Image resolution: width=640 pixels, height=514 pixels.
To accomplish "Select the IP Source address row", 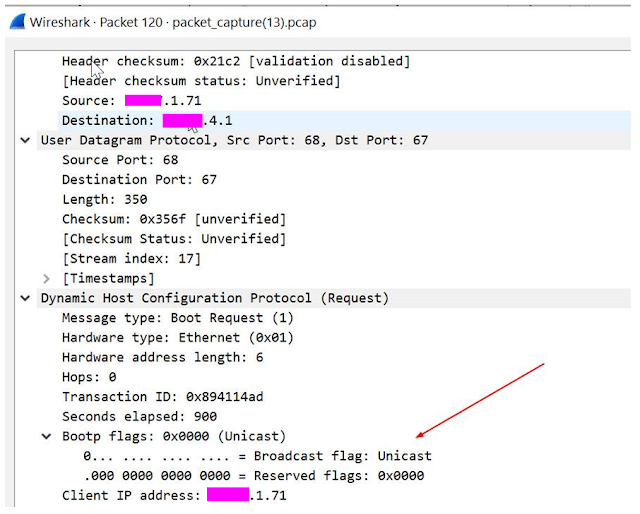I will tap(131, 100).
